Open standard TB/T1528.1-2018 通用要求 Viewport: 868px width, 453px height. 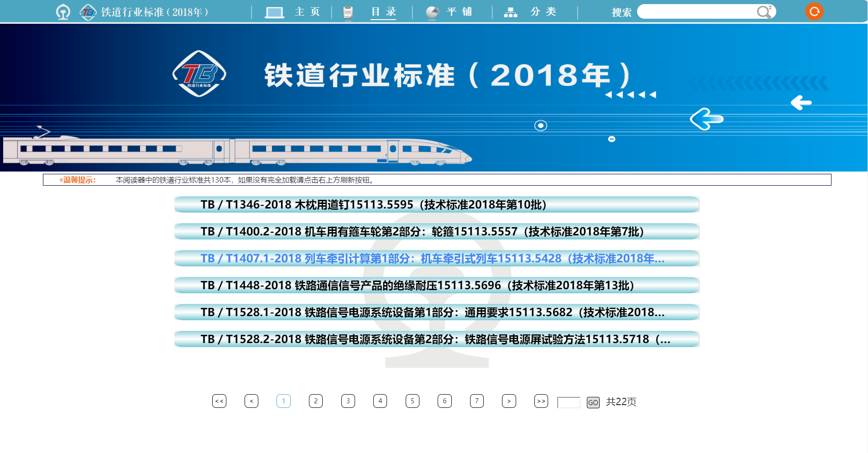(437, 312)
